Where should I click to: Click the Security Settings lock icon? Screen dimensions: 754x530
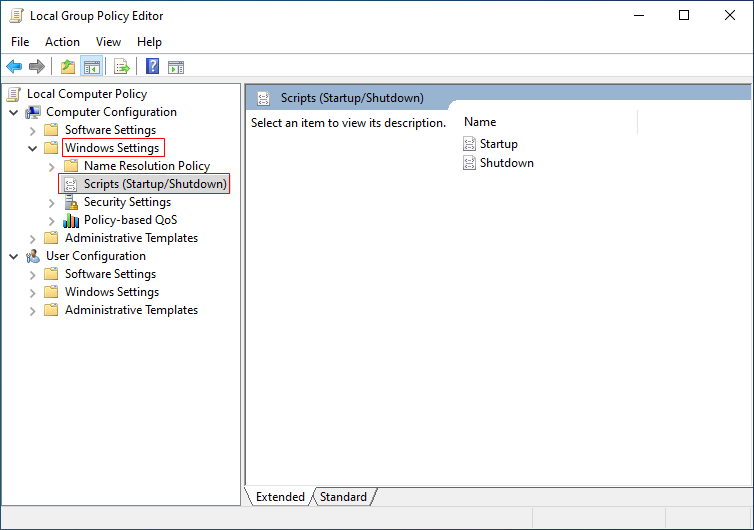click(71, 202)
